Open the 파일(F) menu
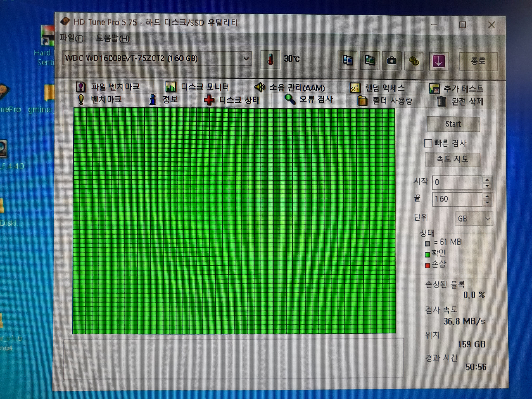 [71, 38]
